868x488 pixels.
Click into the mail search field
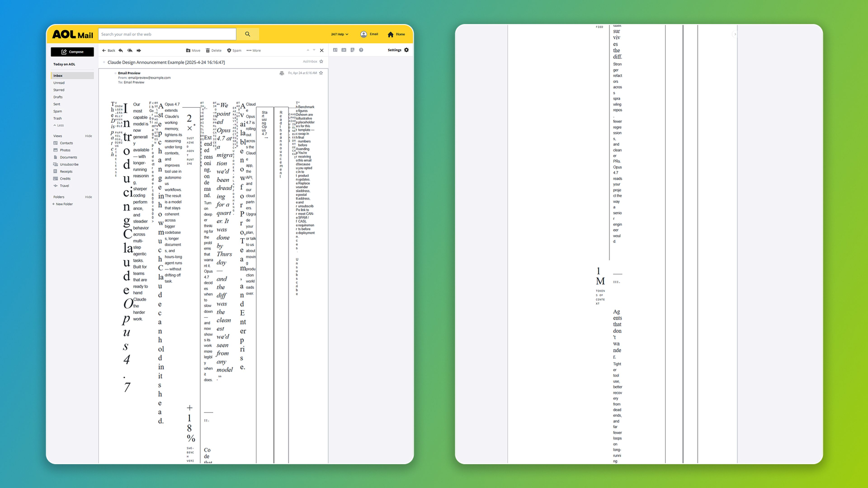[167, 34]
